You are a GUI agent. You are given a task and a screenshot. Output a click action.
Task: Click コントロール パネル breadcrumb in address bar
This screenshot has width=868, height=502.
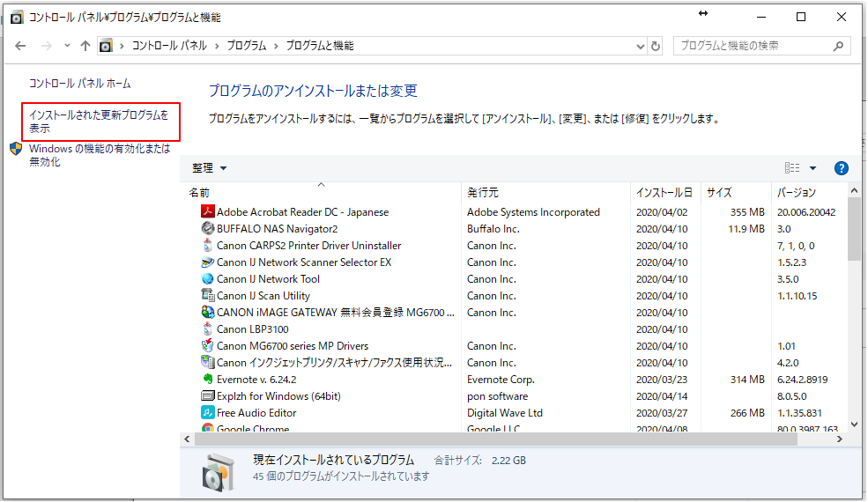(x=169, y=46)
